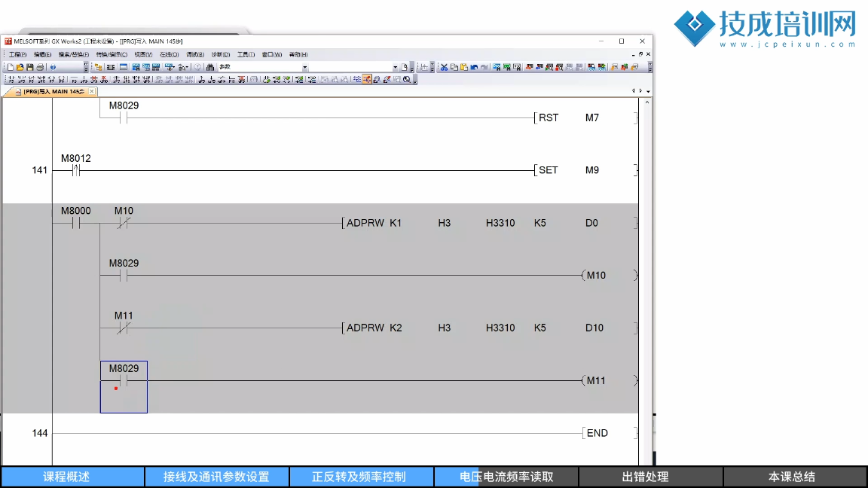Insert an application instruction with the F8 icon

61,80
